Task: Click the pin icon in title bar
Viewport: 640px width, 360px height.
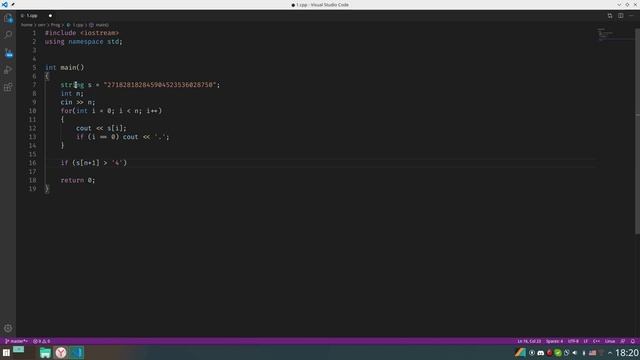Action: tap(13, 4)
